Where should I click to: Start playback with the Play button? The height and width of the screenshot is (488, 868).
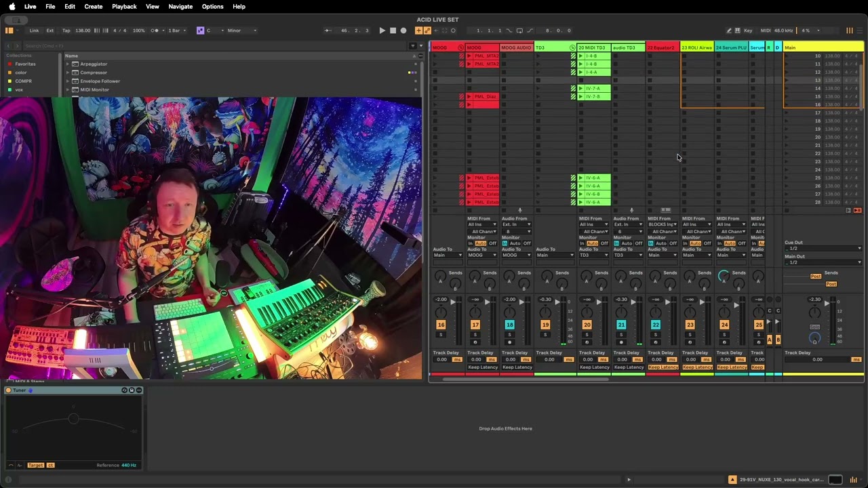click(382, 30)
